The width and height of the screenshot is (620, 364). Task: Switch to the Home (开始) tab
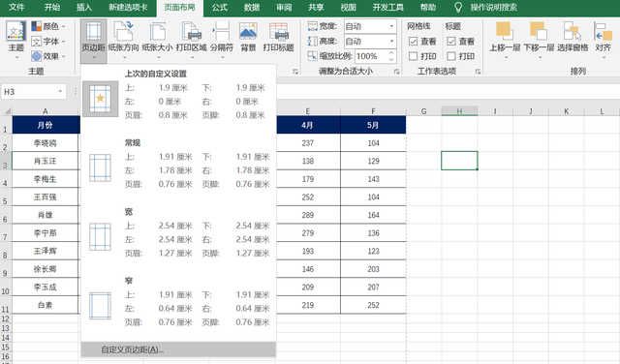point(51,7)
